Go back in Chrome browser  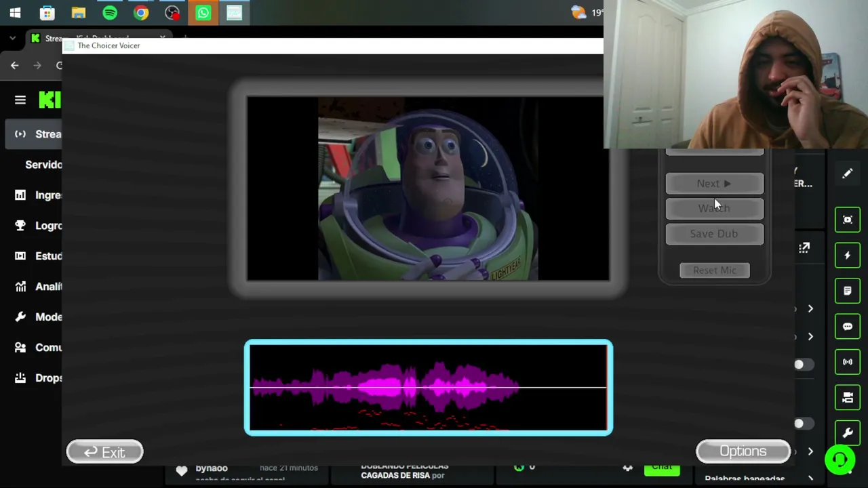[x=15, y=65]
